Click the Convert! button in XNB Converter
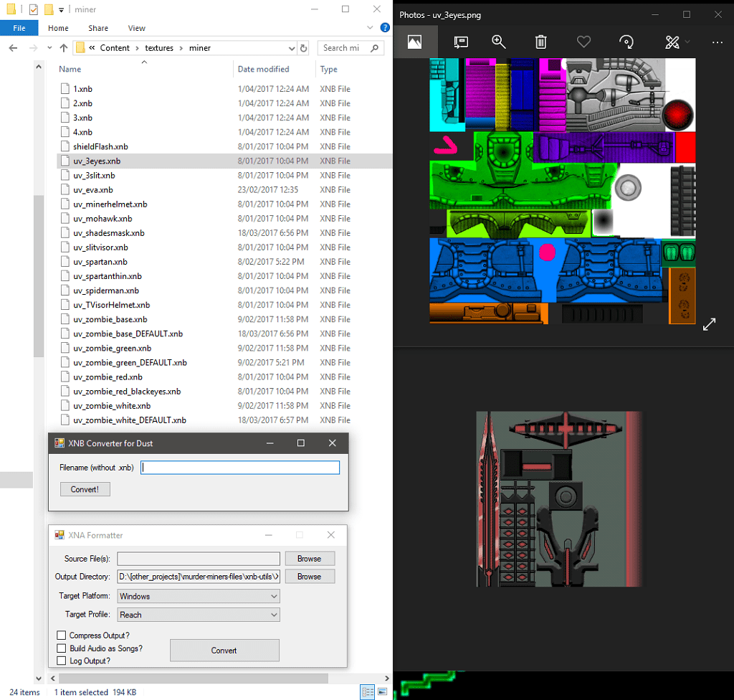The height and width of the screenshot is (700, 734). pyautogui.click(x=85, y=489)
